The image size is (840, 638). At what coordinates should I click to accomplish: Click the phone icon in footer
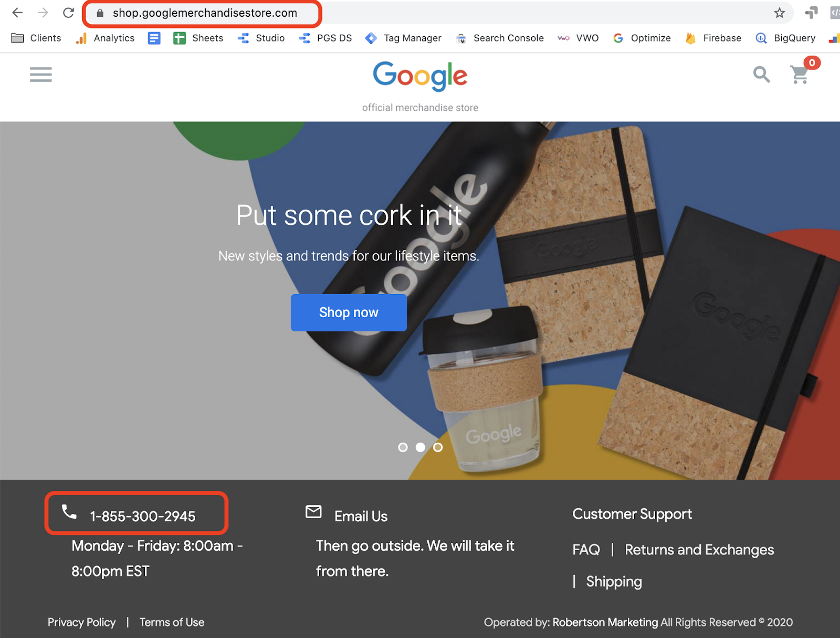(x=69, y=511)
